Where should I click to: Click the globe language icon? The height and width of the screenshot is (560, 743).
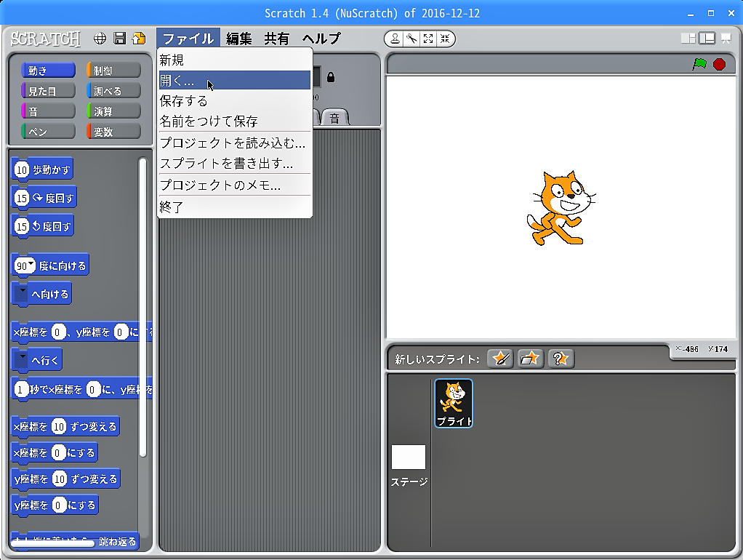click(x=100, y=39)
